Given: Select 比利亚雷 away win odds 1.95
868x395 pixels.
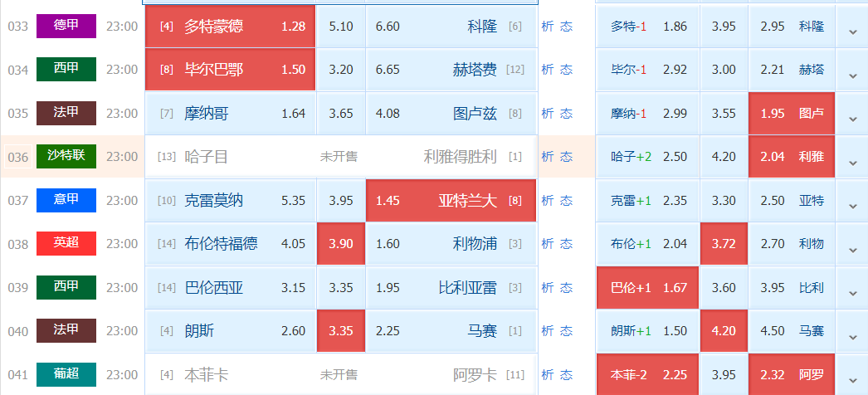Looking at the screenshot, I should click(x=451, y=288).
